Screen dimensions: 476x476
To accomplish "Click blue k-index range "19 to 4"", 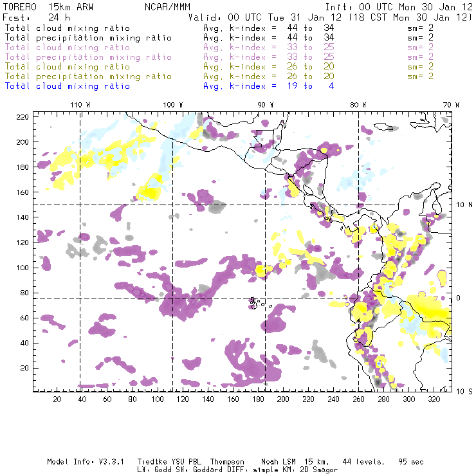I will pos(311,86).
